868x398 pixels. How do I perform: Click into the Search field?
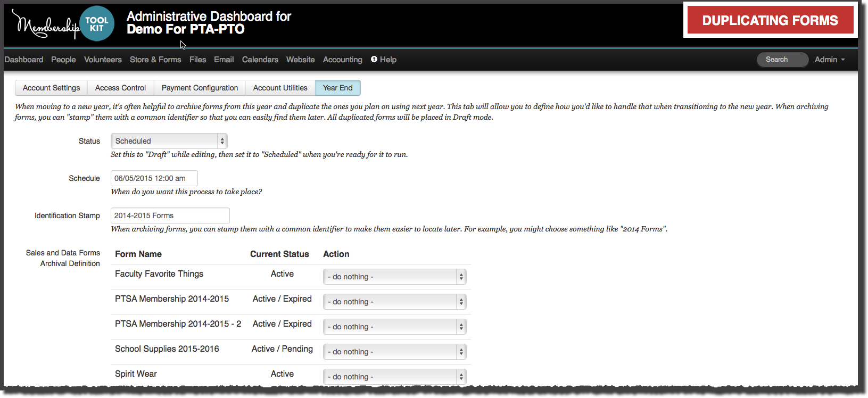[782, 60]
